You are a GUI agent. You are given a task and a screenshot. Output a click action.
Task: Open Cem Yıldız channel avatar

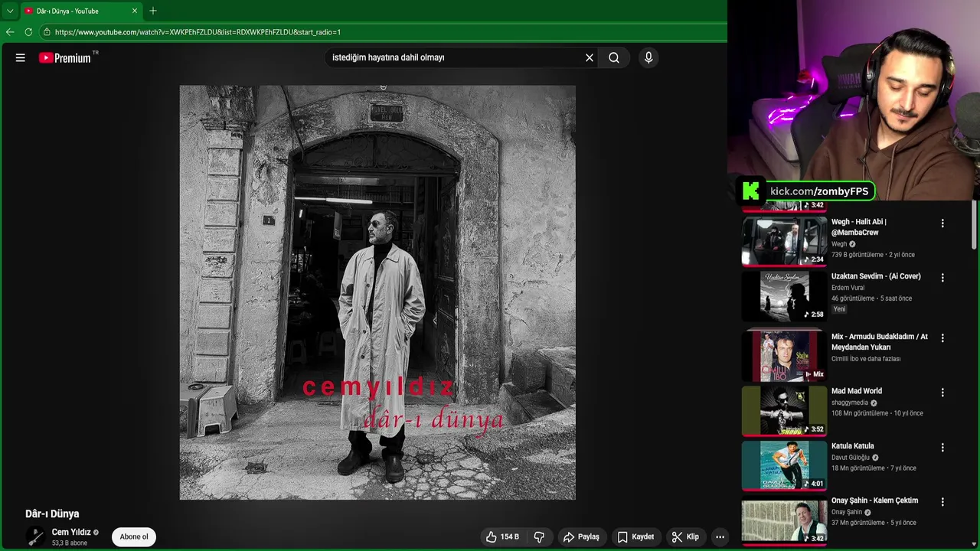point(36,537)
